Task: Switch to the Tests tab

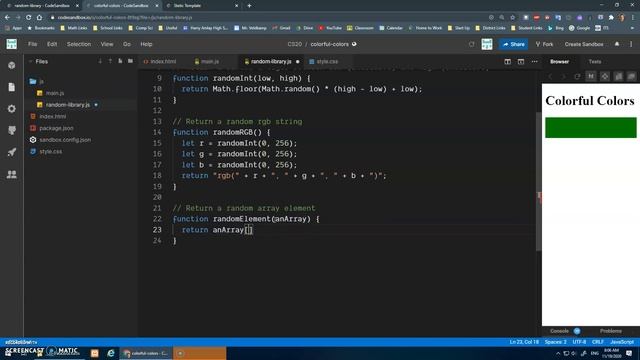Action: point(595,62)
